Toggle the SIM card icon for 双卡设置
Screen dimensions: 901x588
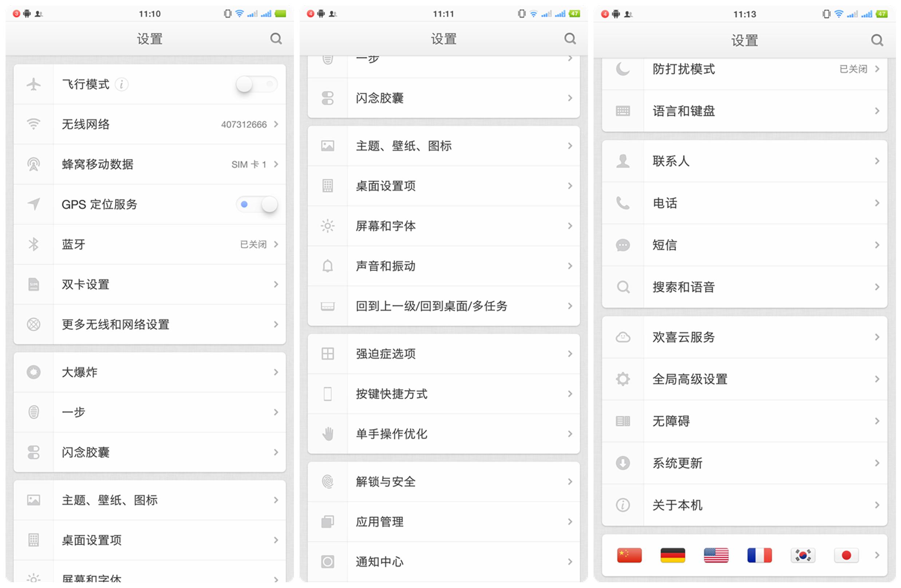(34, 284)
